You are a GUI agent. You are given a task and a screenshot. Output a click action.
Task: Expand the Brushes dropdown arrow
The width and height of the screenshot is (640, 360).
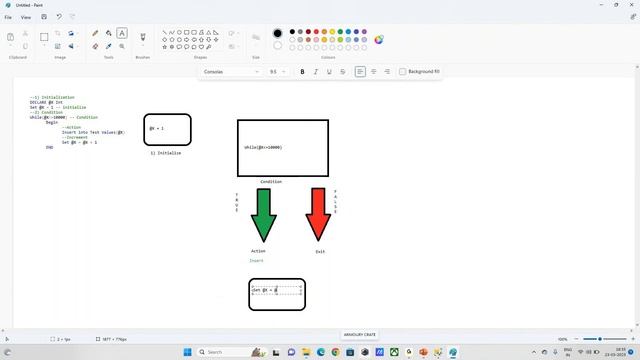(143, 45)
